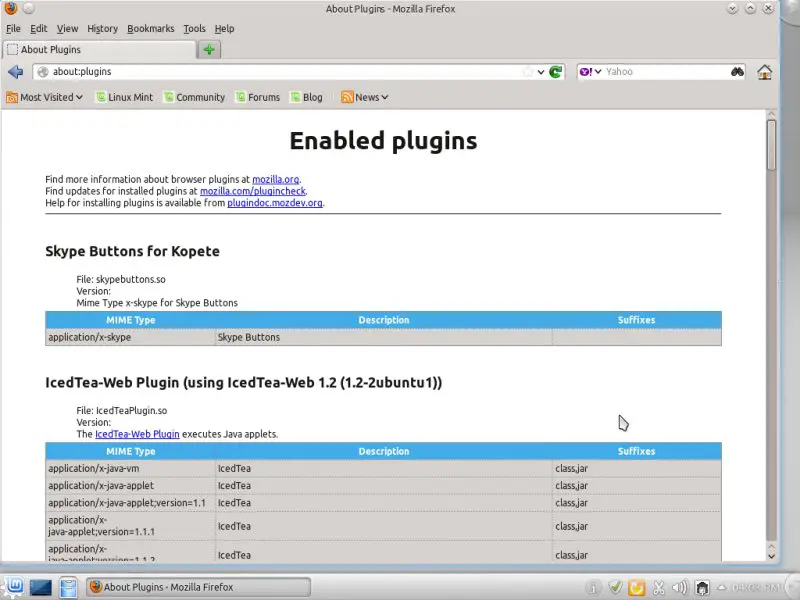800x600 pixels.
Task: Click the File: skypebuttons.so line
Action: tap(121, 280)
